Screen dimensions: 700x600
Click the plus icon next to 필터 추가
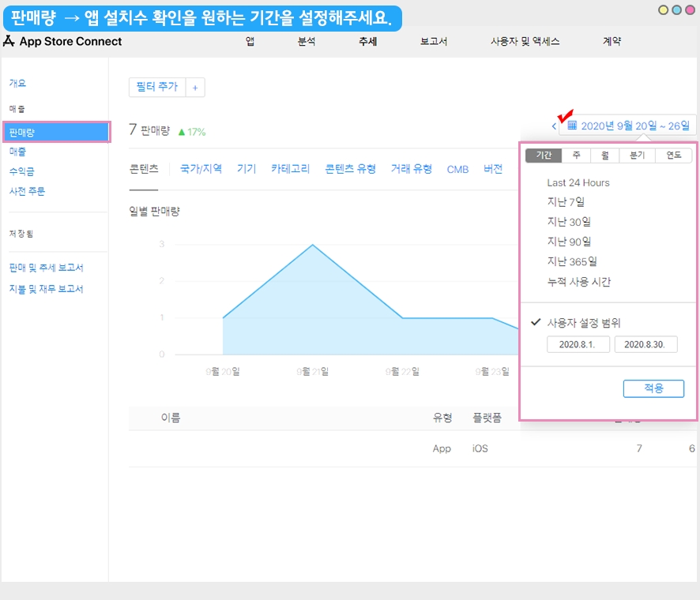[x=195, y=87]
